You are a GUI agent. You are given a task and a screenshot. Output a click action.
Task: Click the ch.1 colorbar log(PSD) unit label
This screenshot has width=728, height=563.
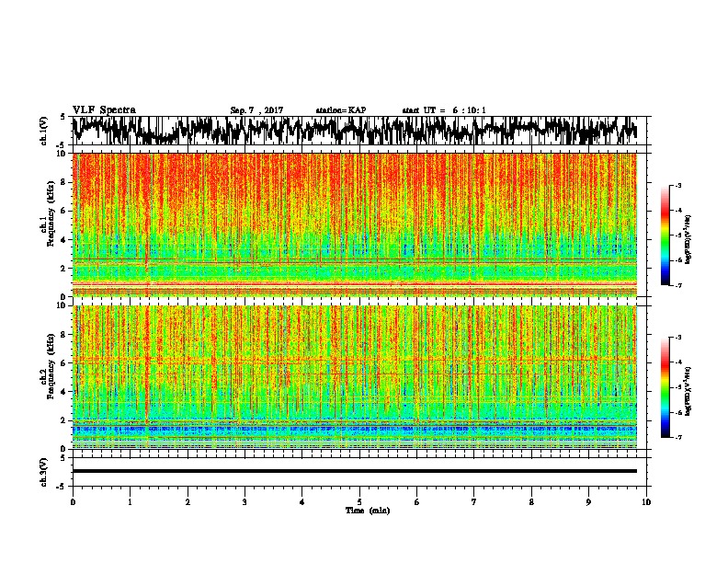[x=688, y=239]
